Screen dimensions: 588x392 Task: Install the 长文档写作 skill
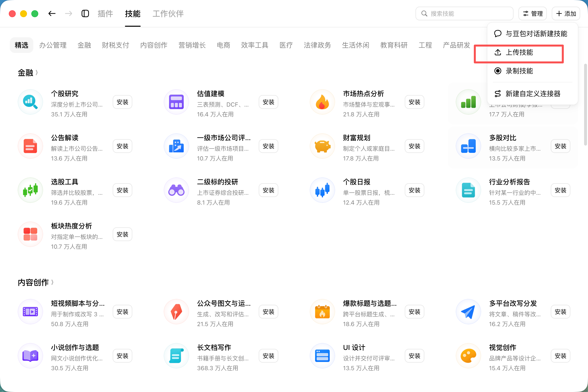[x=269, y=356]
